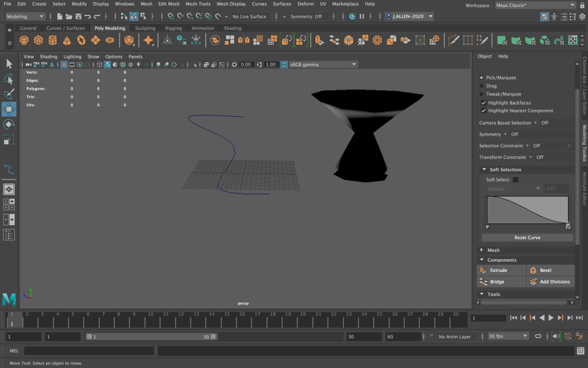Pick the Paint Selection tool
The width and height of the screenshot is (588, 368).
pyautogui.click(x=9, y=94)
